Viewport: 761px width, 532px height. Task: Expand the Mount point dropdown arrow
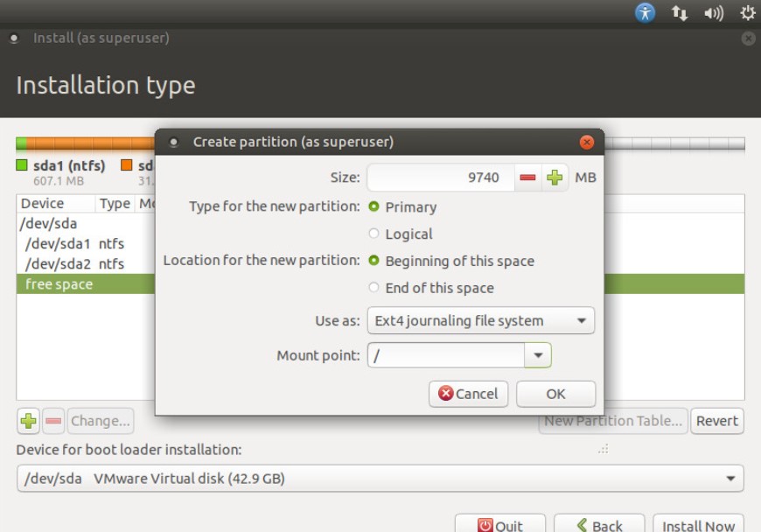click(538, 355)
